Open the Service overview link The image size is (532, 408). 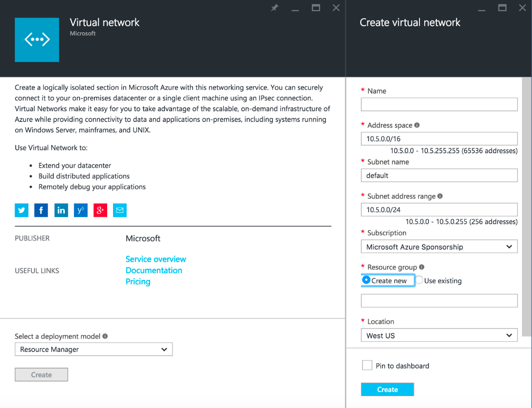155,259
